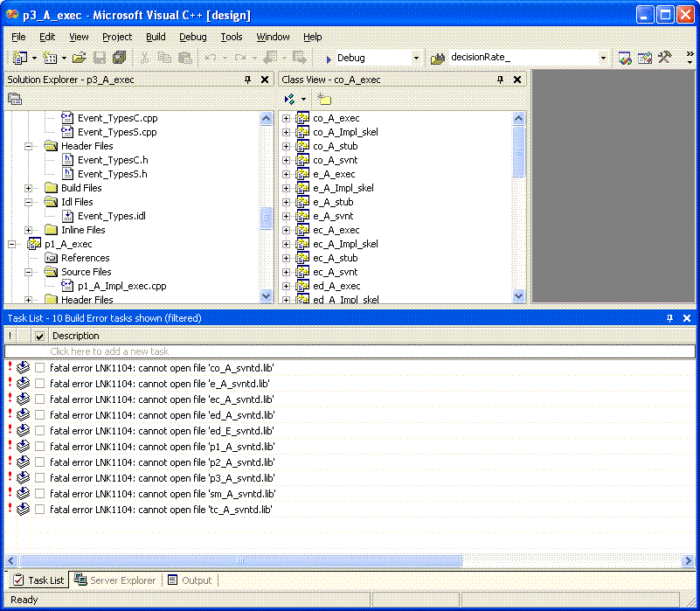700x611 pixels.
Task: Click the Undo toolbar icon
Action: click(x=211, y=58)
